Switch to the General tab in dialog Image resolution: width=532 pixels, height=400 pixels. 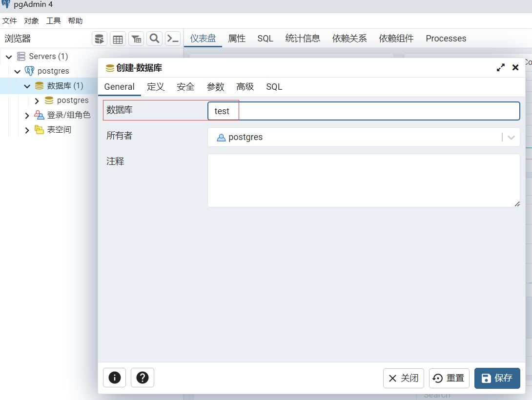click(120, 87)
